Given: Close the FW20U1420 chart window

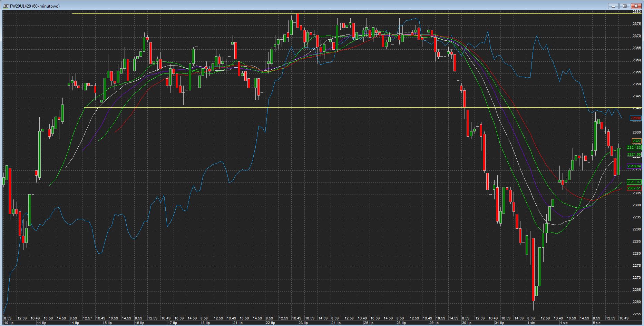Looking at the screenshot, I should [636, 6].
